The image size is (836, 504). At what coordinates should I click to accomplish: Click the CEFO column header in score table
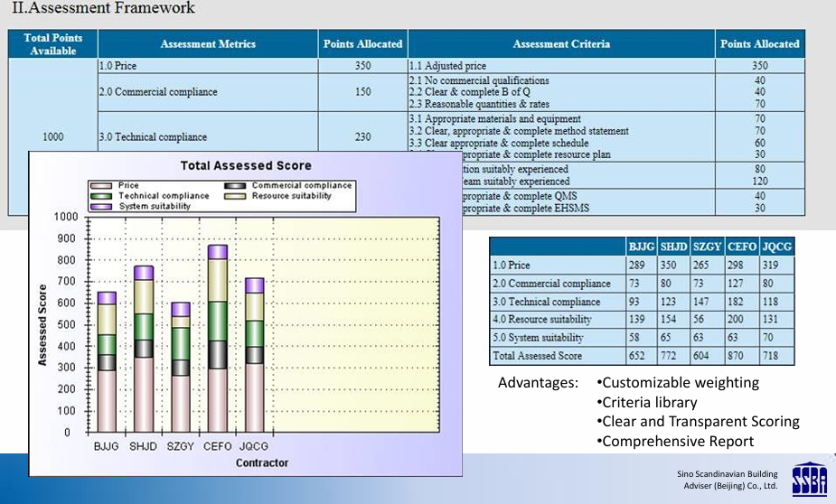(x=742, y=247)
